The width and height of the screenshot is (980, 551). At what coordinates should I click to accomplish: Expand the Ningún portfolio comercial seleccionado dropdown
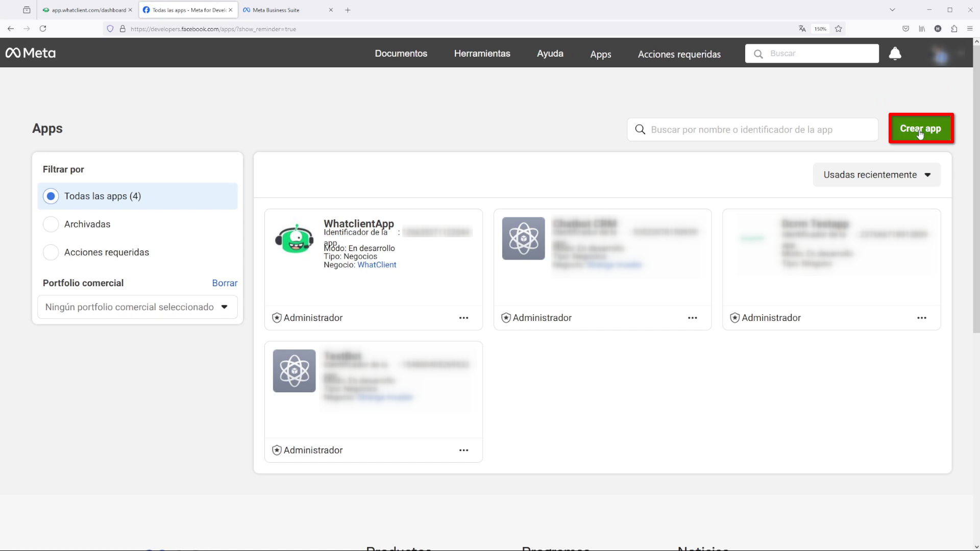[x=137, y=307]
